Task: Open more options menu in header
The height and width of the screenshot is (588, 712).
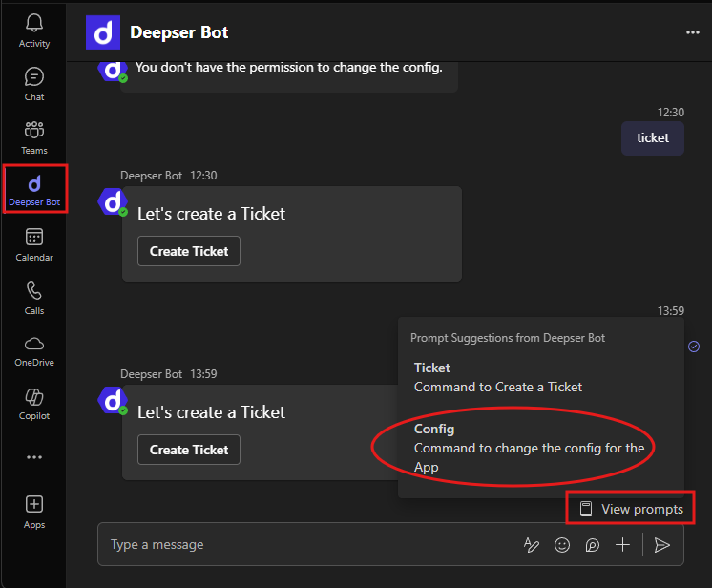Action: click(693, 32)
